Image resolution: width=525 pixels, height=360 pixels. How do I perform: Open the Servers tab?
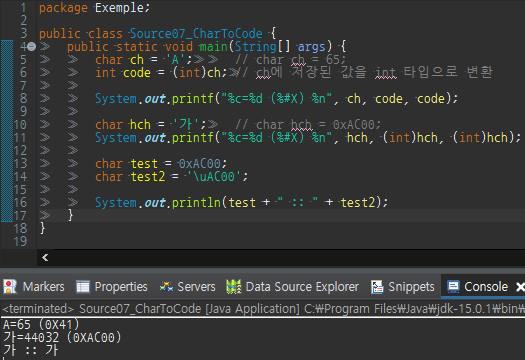point(188,287)
